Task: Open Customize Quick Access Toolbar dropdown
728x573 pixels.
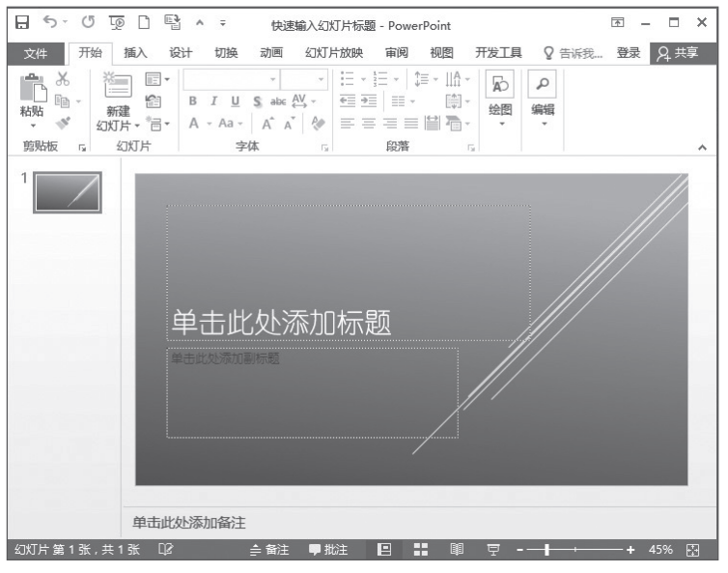Action: click(223, 22)
